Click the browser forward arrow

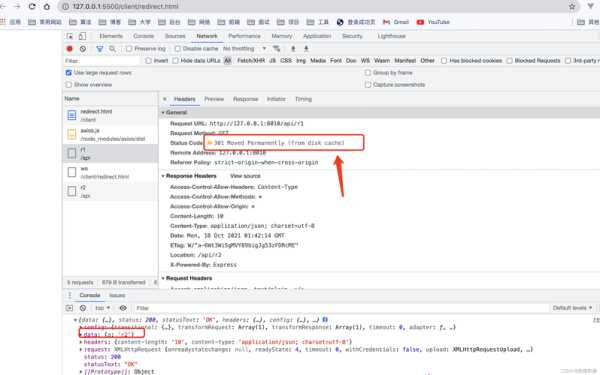point(17,7)
